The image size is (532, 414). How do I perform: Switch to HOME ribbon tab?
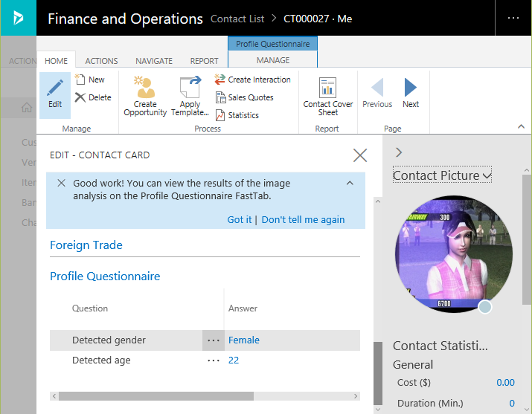click(56, 61)
